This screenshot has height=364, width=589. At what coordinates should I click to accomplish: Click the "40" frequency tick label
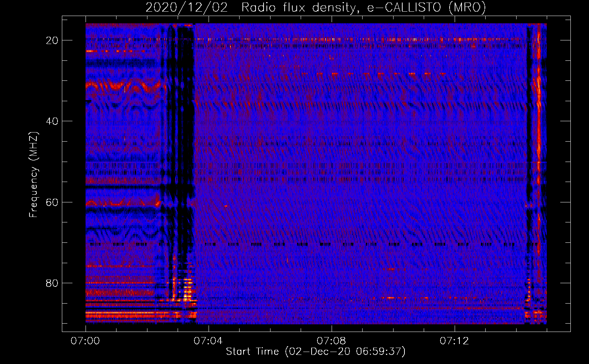52,121
